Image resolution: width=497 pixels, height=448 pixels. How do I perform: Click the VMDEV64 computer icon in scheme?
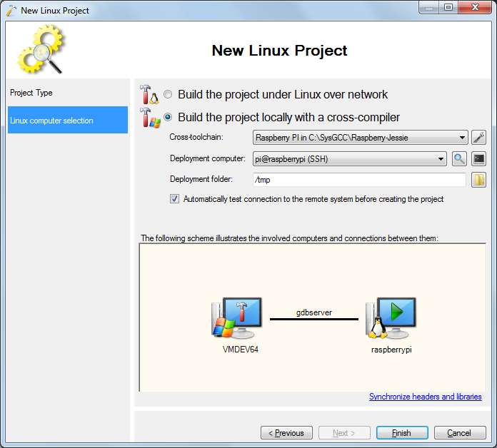[x=237, y=318]
